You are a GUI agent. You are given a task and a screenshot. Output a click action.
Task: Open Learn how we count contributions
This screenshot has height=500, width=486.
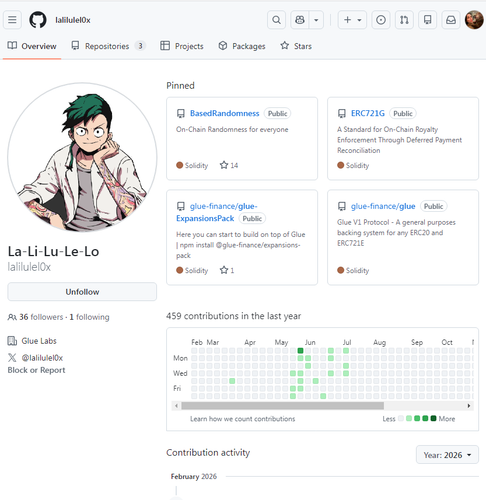(x=243, y=419)
